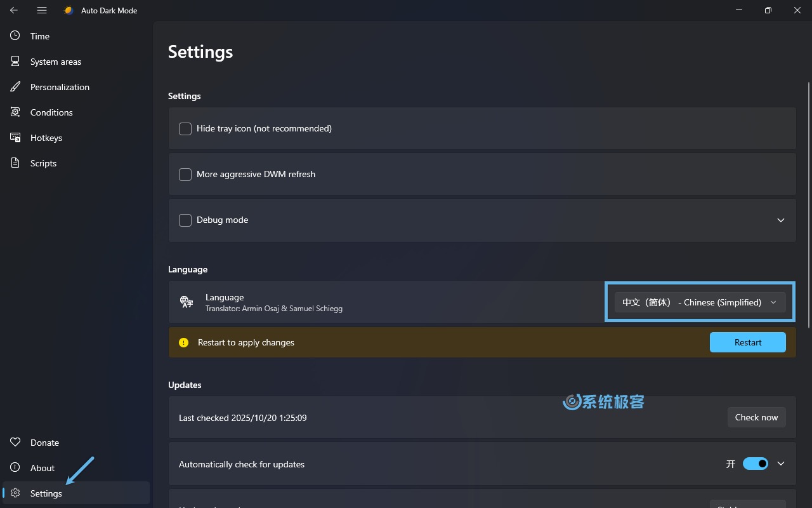Open Scripts using its document icon
This screenshot has width=812, height=508.
click(x=15, y=163)
